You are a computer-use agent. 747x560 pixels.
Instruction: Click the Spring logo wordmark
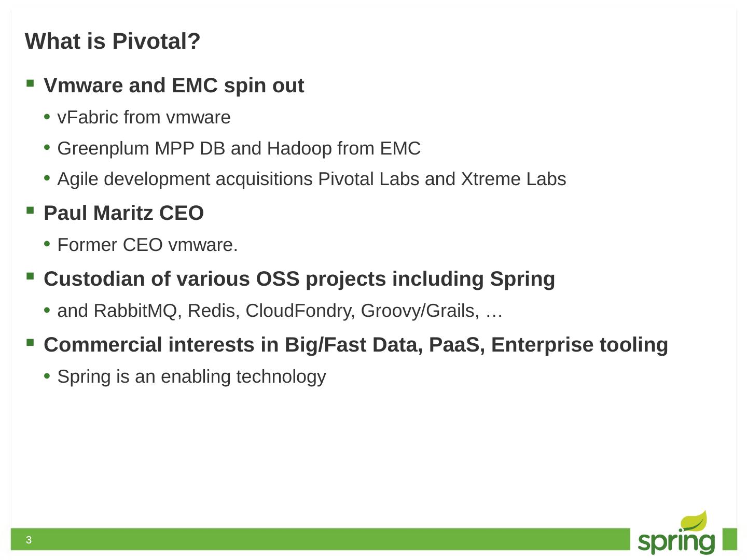676,542
